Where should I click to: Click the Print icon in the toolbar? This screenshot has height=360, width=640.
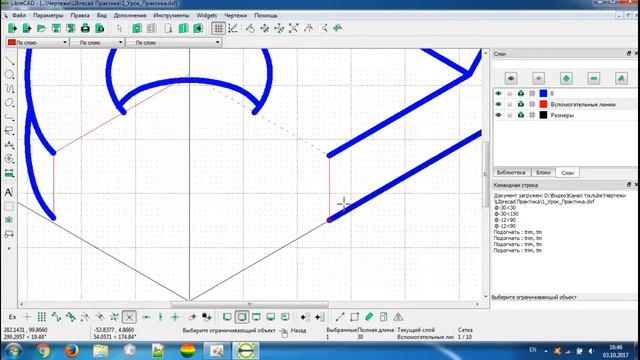[85, 28]
